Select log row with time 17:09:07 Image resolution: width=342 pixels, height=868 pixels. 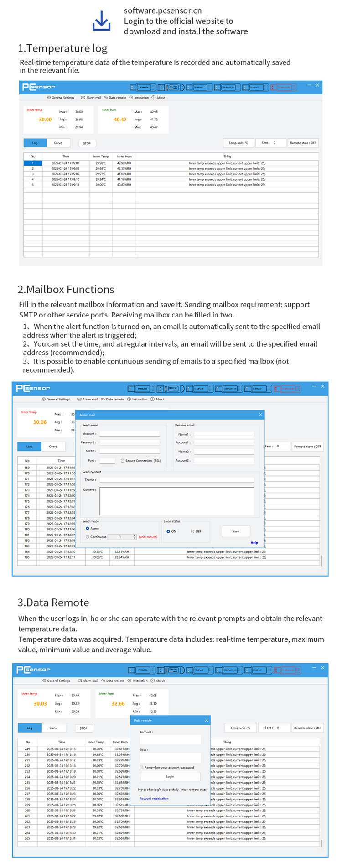click(171, 163)
